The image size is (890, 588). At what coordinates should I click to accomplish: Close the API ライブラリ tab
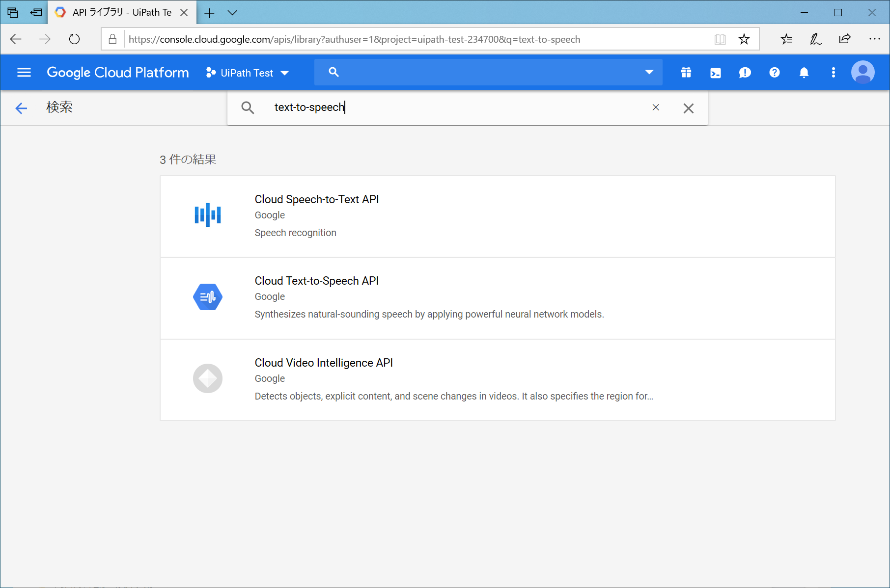coord(184,13)
